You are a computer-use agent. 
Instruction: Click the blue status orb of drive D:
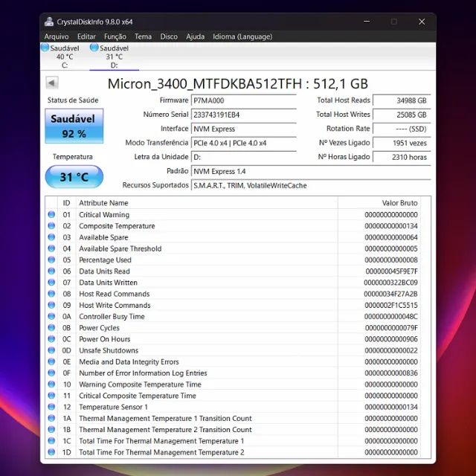94,48
